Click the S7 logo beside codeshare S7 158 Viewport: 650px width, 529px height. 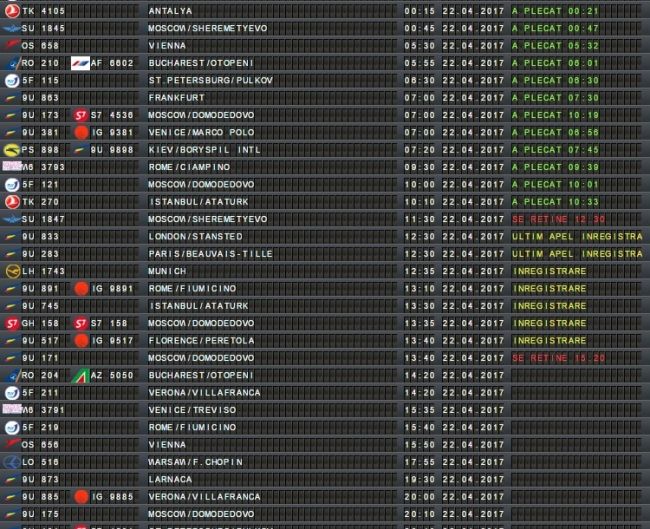80,323
